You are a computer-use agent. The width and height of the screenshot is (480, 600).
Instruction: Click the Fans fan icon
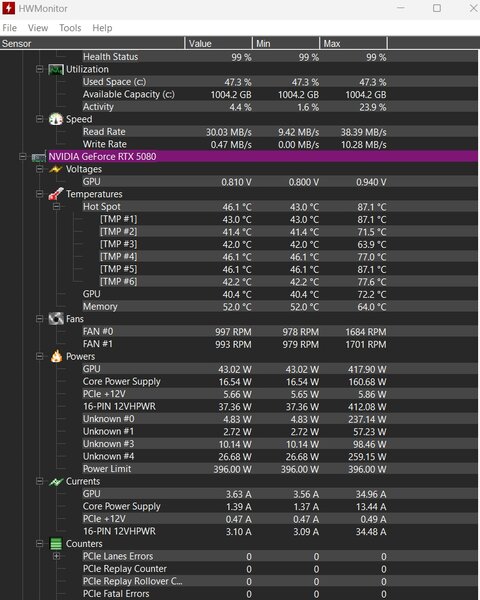pyautogui.click(x=56, y=319)
